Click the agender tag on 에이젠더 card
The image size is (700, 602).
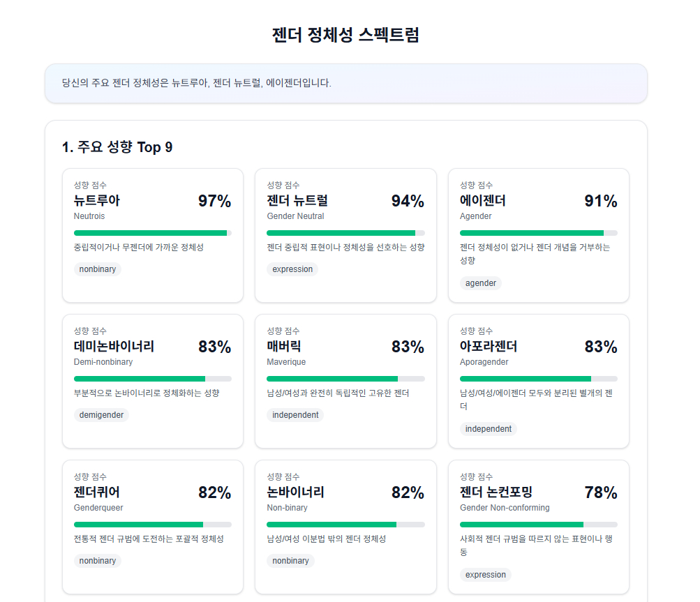481,283
